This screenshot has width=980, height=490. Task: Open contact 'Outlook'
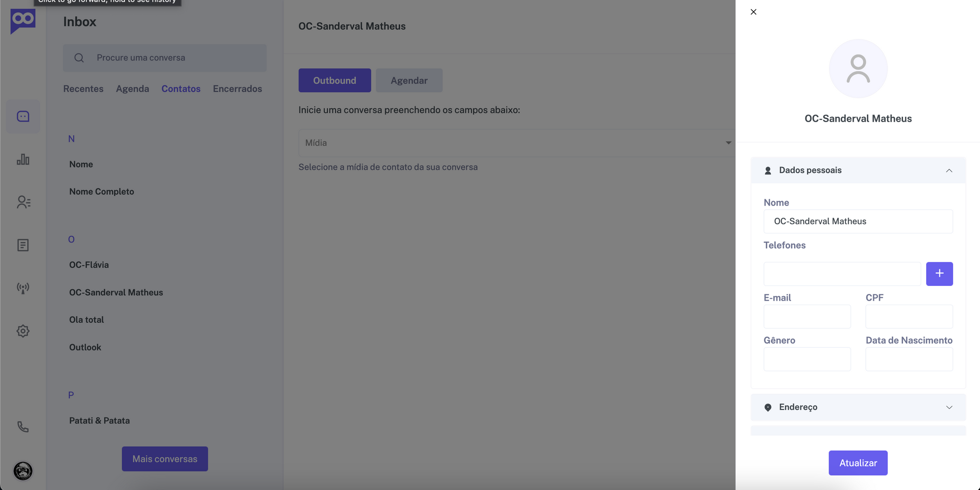(x=85, y=347)
